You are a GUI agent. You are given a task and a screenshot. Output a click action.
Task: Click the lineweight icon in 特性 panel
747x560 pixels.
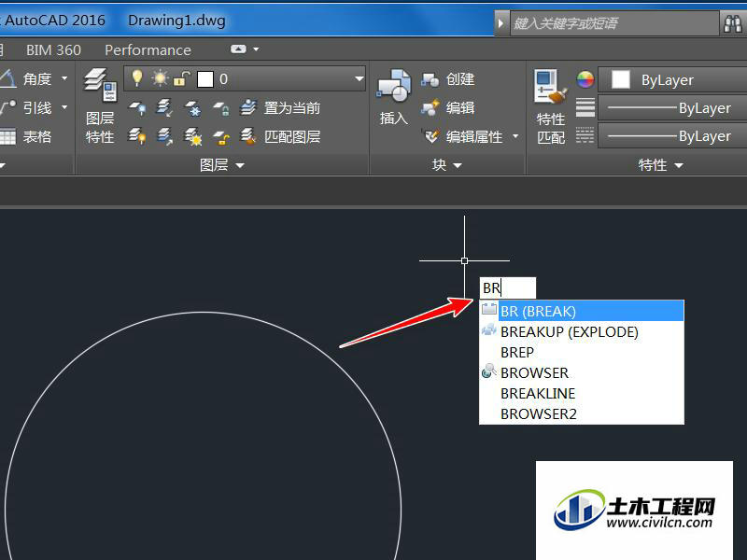tap(585, 107)
